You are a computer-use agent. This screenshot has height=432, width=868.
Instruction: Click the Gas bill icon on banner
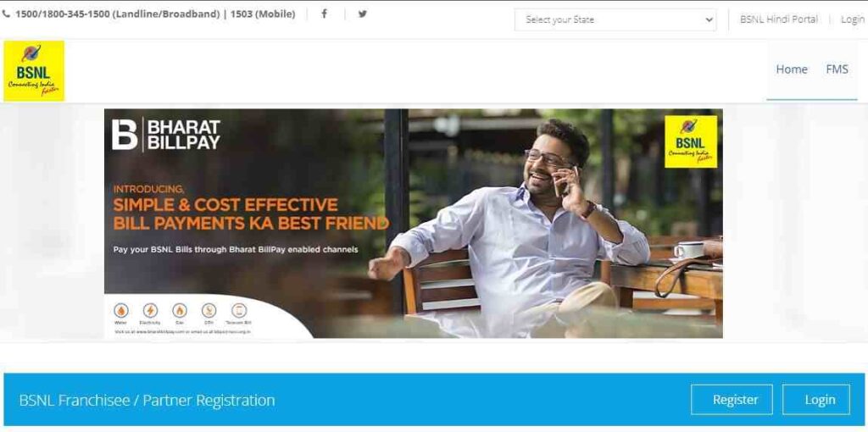[x=180, y=310]
